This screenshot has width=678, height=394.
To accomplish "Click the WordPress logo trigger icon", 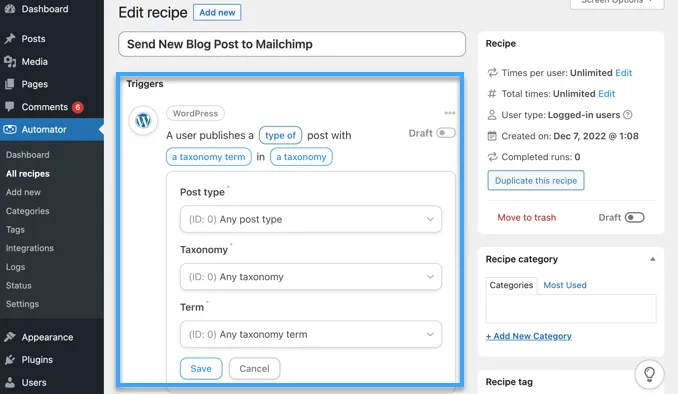I will 143,120.
